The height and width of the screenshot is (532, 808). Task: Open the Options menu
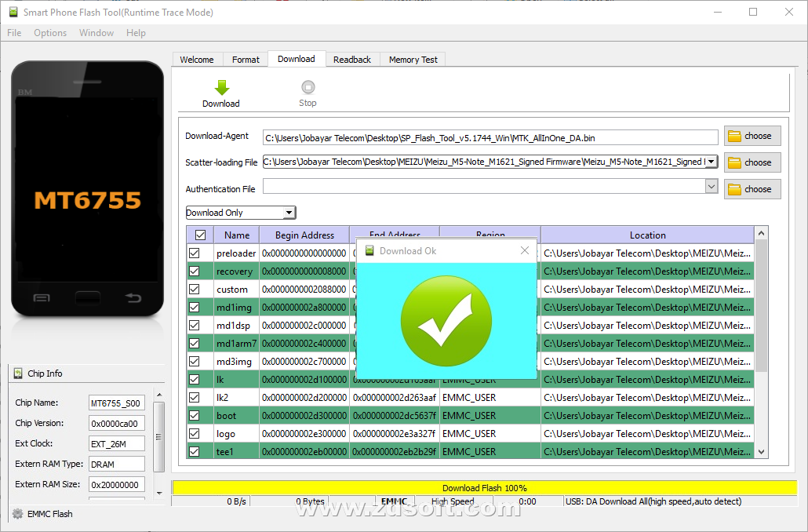click(49, 33)
